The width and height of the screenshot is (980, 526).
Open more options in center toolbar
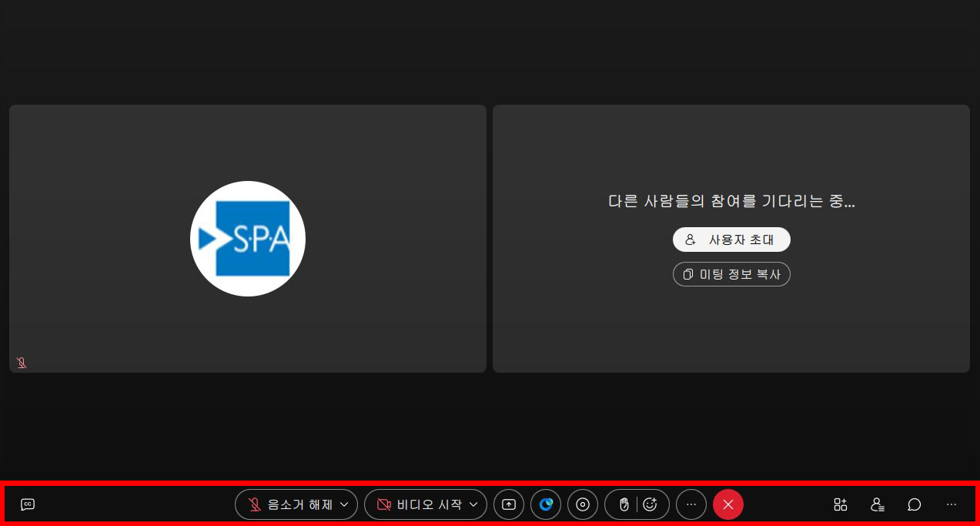pos(691,504)
